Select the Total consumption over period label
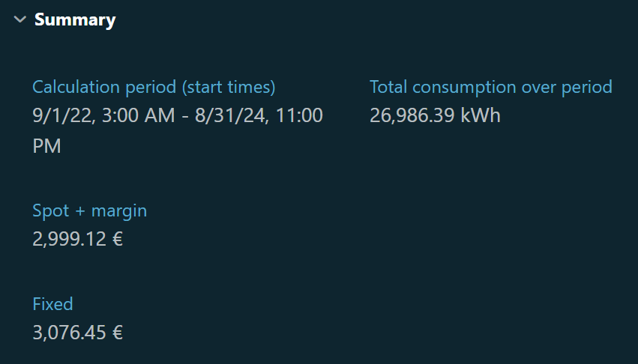 [490, 87]
